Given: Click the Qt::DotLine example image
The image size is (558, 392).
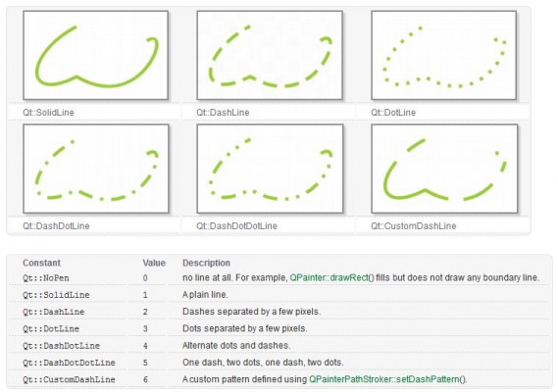Looking at the screenshot, I should [x=444, y=55].
